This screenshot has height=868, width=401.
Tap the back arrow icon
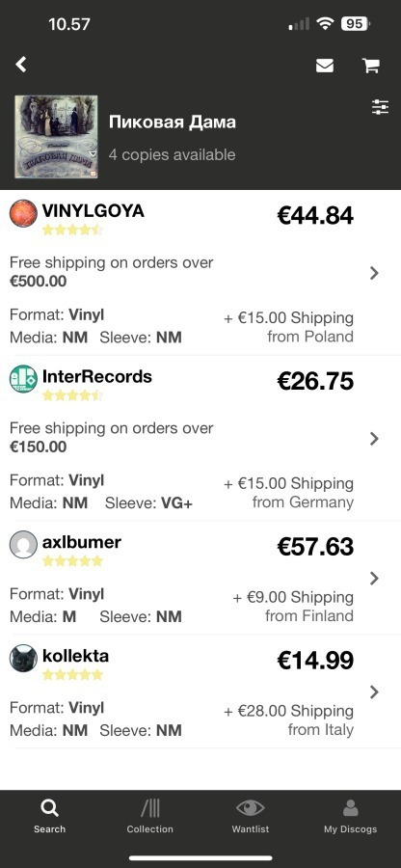21,65
